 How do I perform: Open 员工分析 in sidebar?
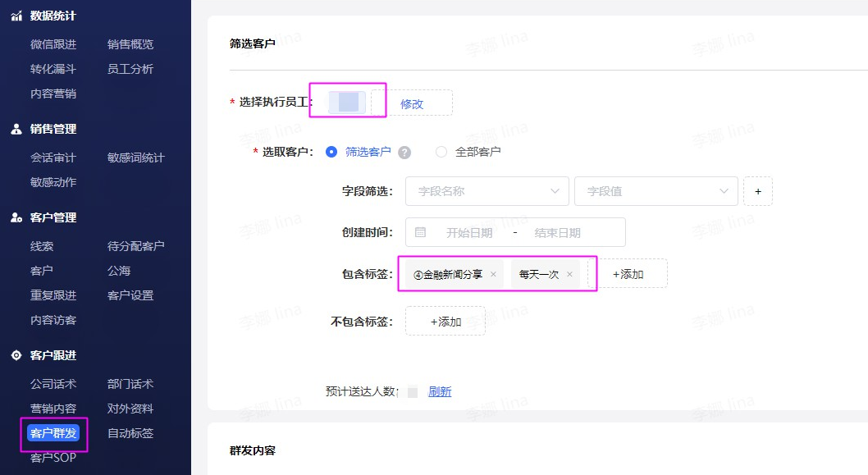pos(130,69)
